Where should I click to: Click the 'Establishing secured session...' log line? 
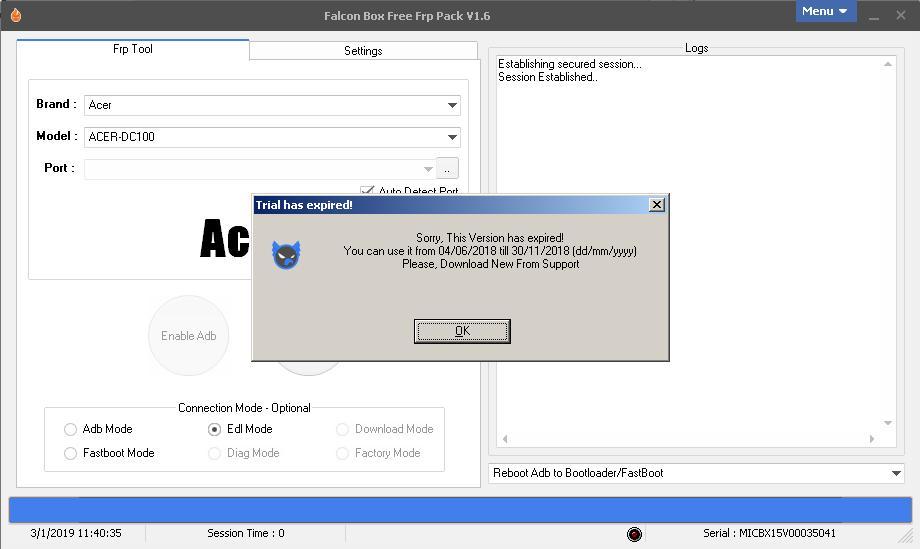pyautogui.click(x=570, y=64)
